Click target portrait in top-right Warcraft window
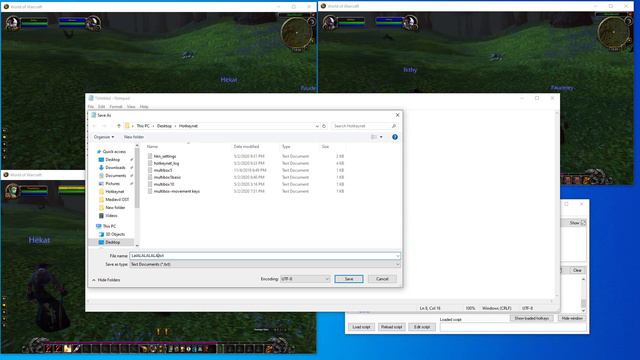Image resolution: width=640 pixels, height=360 pixels. tap(410, 22)
